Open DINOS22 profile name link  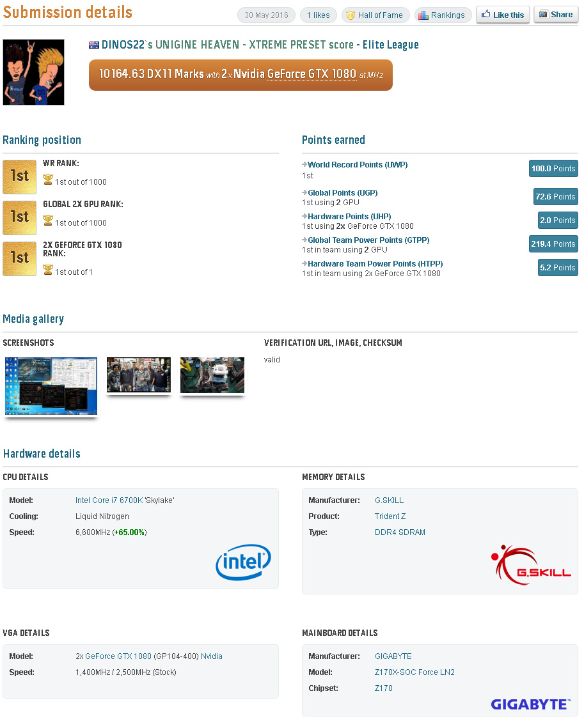(x=123, y=45)
